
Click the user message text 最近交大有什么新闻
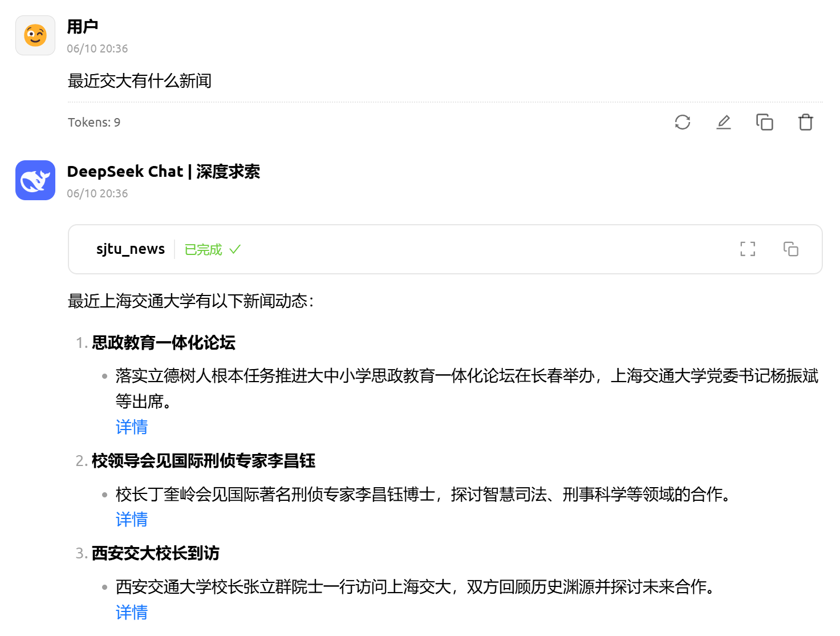pos(140,81)
